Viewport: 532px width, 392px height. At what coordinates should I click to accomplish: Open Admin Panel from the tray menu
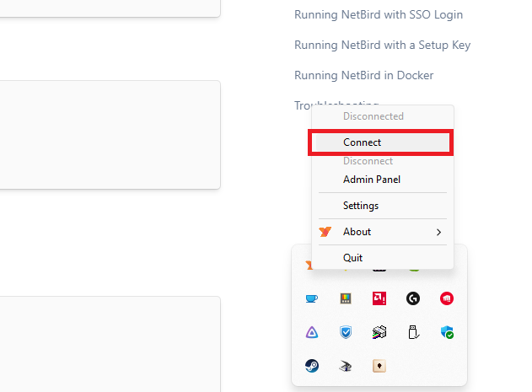[372, 180]
